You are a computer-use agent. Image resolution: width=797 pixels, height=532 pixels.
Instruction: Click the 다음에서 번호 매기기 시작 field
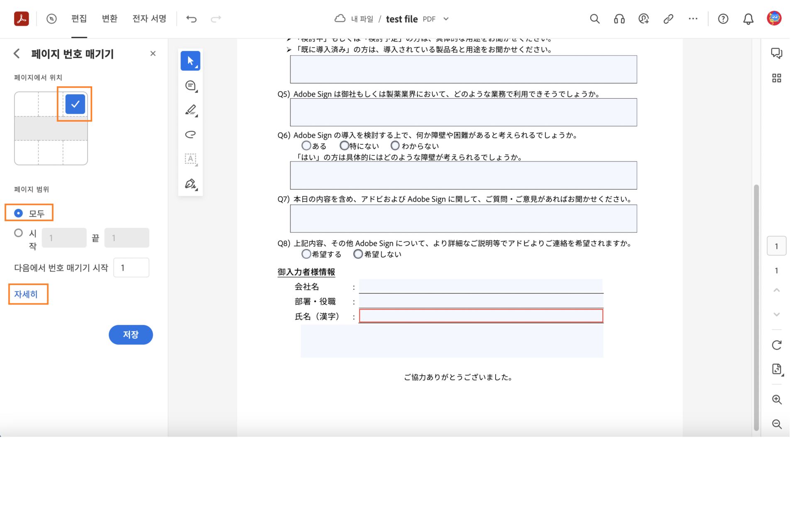tap(132, 268)
